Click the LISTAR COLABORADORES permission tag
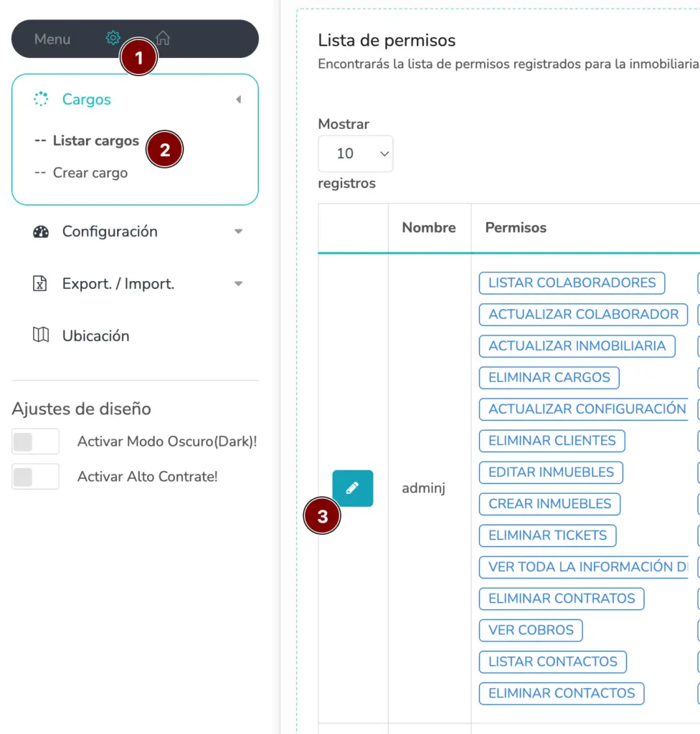The height and width of the screenshot is (734, 700). 572,282
